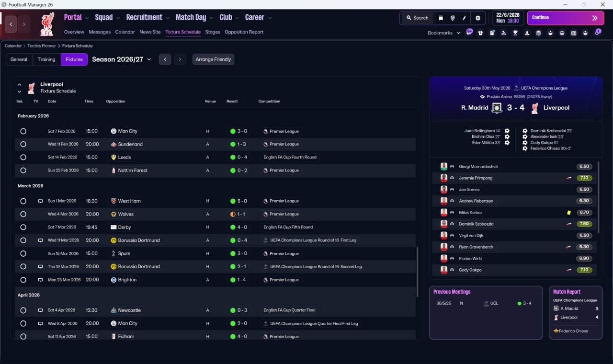Screen dimensions: 613x364
Task: Expand the Bookmarks dropdown
Action: click(444, 33)
